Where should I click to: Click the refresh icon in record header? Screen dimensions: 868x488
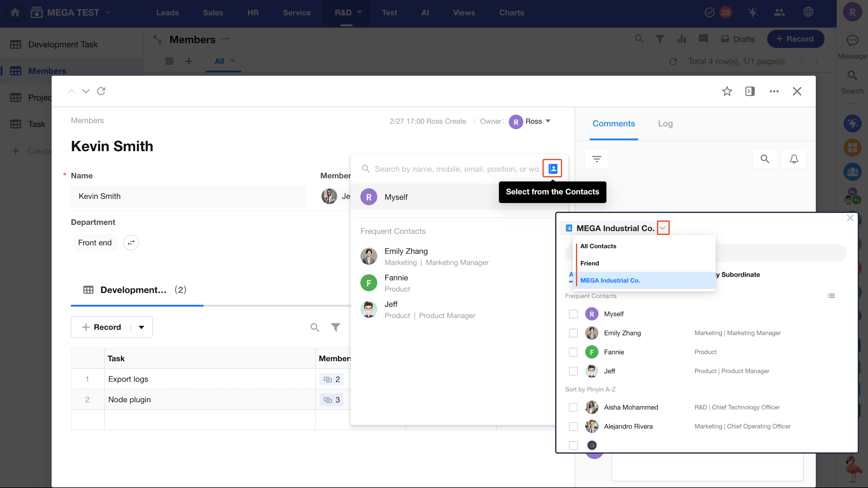(101, 91)
